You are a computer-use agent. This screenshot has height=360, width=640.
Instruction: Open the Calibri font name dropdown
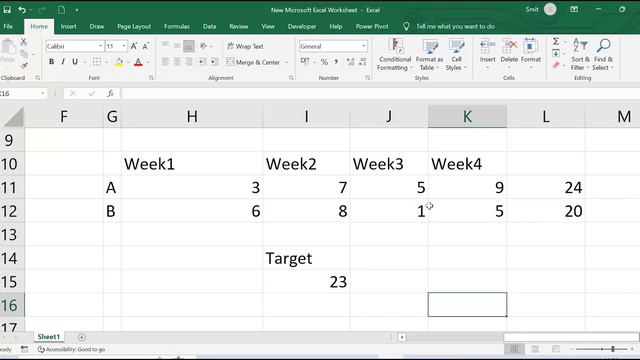click(101, 46)
